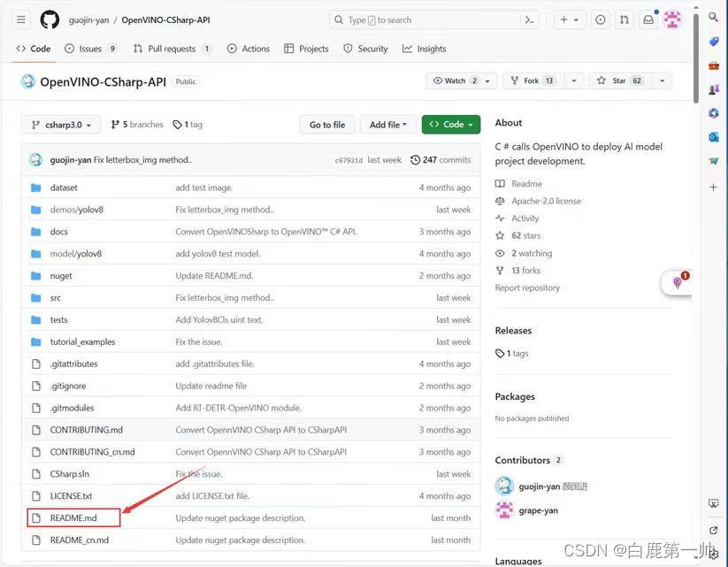Screen dimensions: 728x567
Task: Open commit hash c67921d
Action: pos(349,160)
